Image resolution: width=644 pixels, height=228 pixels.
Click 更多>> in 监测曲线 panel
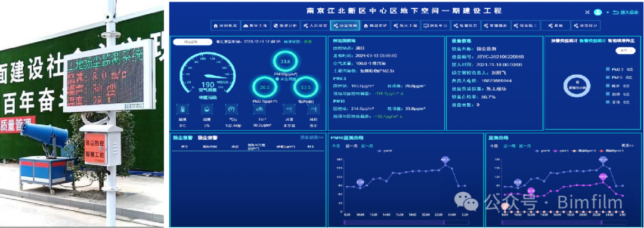coord(627,146)
